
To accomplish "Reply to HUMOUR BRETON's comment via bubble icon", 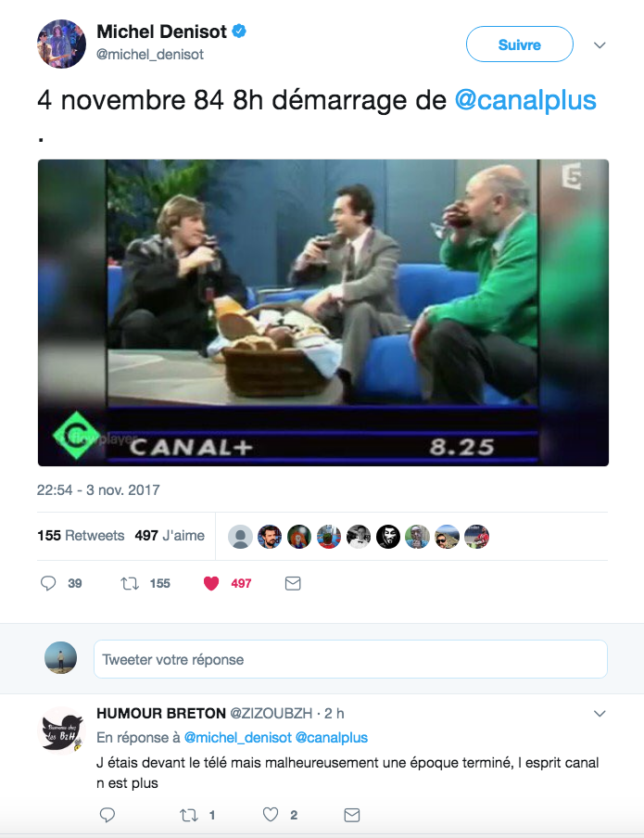I will coord(107,815).
